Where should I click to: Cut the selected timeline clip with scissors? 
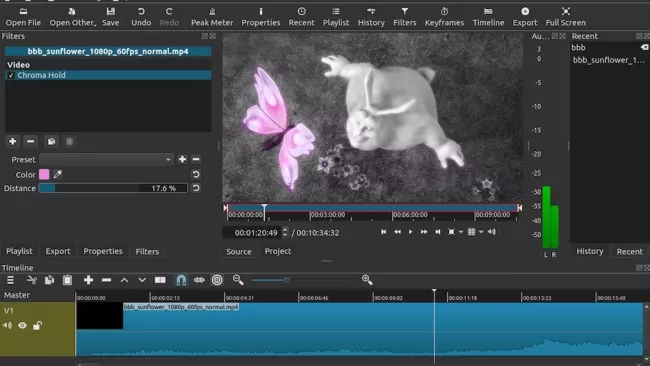[x=32, y=280]
